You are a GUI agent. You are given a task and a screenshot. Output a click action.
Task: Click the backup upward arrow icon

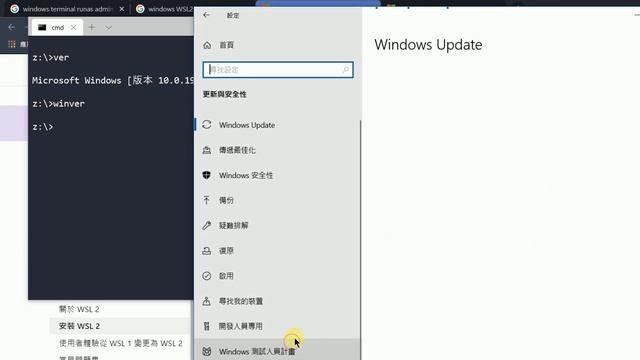coord(207,200)
